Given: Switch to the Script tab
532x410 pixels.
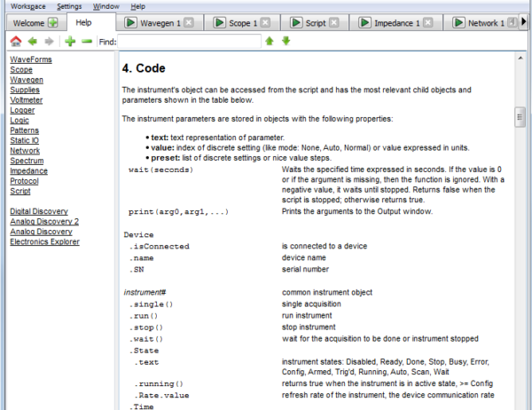Looking at the screenshot, I should click(x=316, y=23).
